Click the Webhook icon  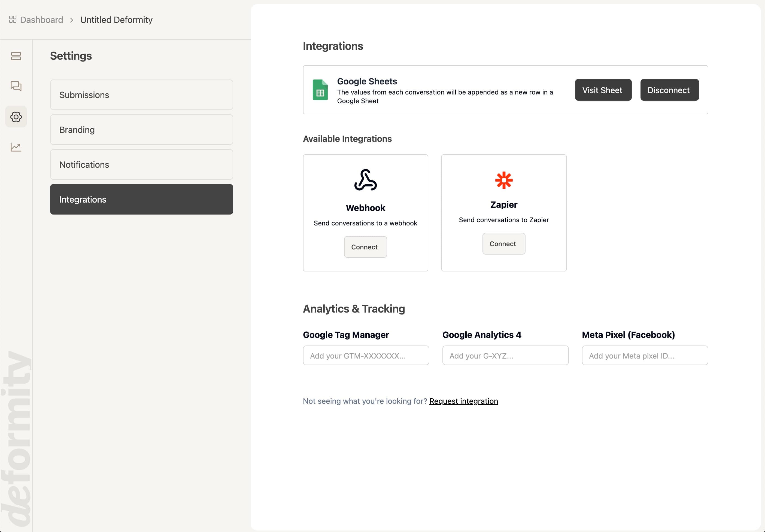click(x=365, y=180)
